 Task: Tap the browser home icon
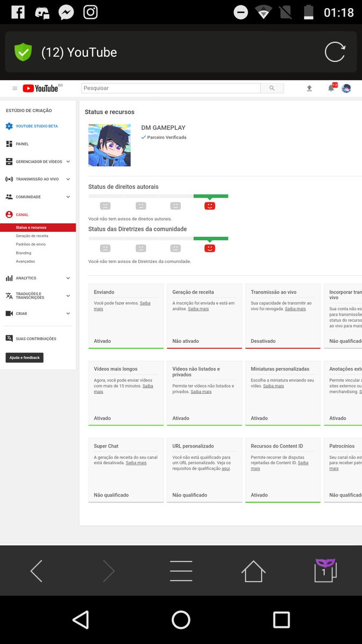pos(253,571)
